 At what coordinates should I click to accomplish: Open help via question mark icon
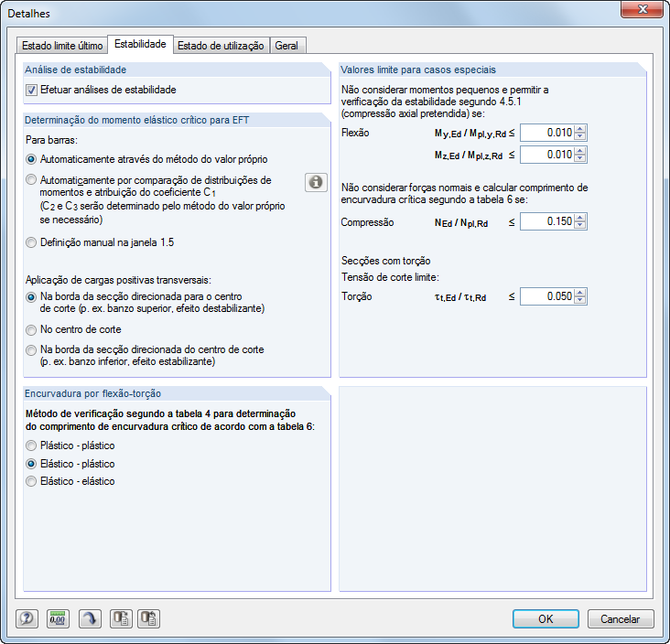(27, 618)
